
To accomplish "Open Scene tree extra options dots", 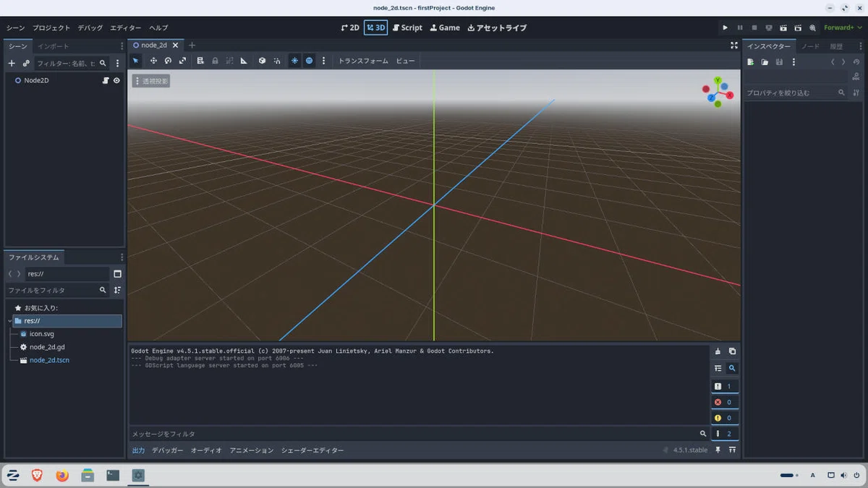I will [117, 64].
